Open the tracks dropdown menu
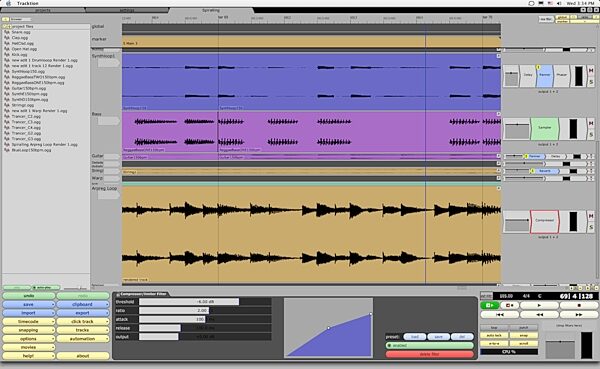 pos(83,330)
